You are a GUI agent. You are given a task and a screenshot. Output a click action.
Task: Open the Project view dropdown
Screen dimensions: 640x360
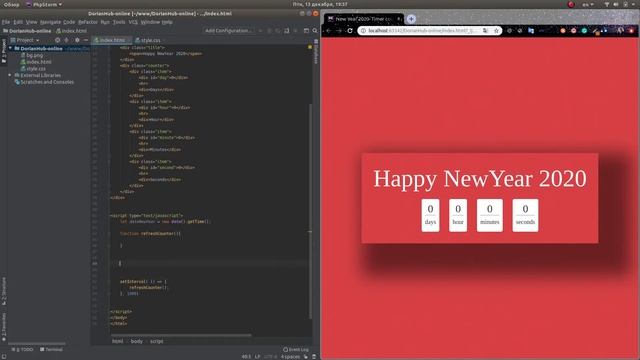pos(25,40)
